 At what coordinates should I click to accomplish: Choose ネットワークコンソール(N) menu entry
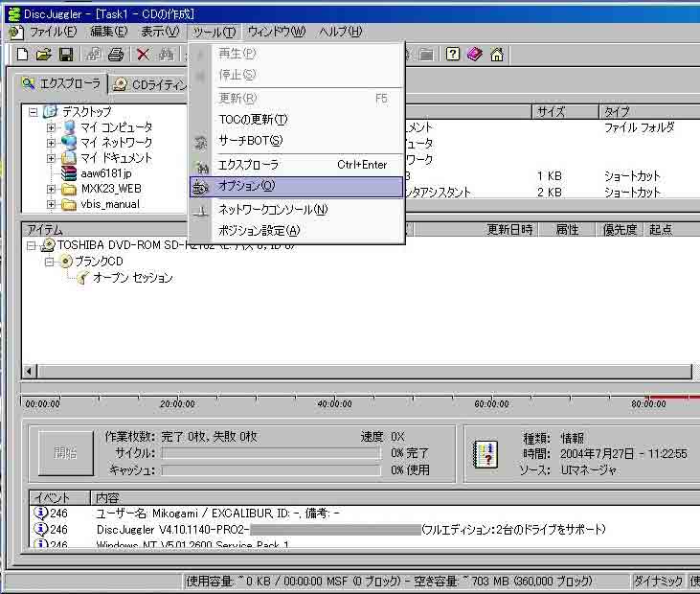[x=297, y=210]
